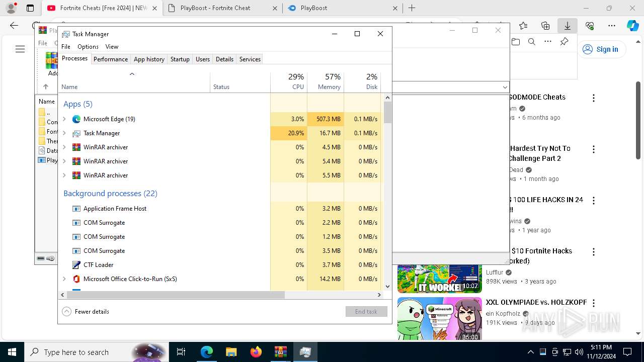Open Edge downloads button

pyautogui.click(x=567, y=26)
